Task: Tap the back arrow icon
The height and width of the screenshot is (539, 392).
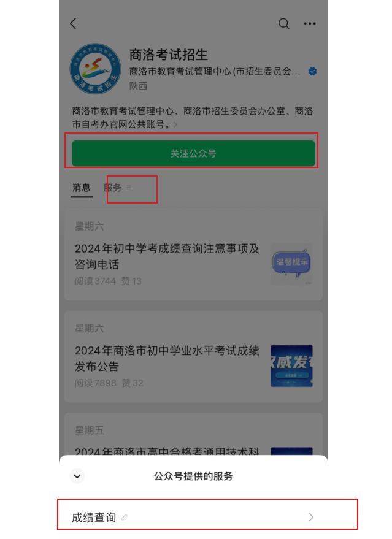Action: 73,24
